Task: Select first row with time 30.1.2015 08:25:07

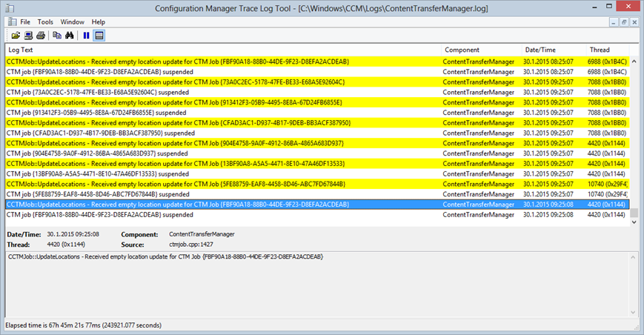Action: 317,62
